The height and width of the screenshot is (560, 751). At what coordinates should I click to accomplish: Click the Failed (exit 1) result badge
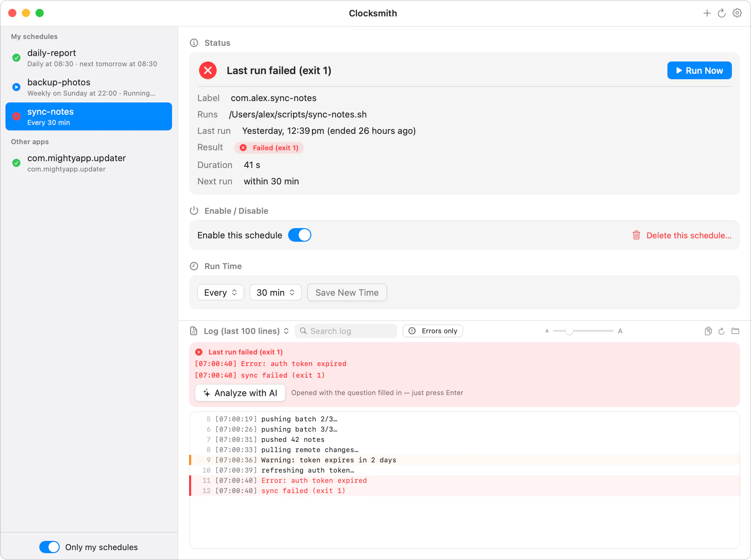click(x=269, y=148)
